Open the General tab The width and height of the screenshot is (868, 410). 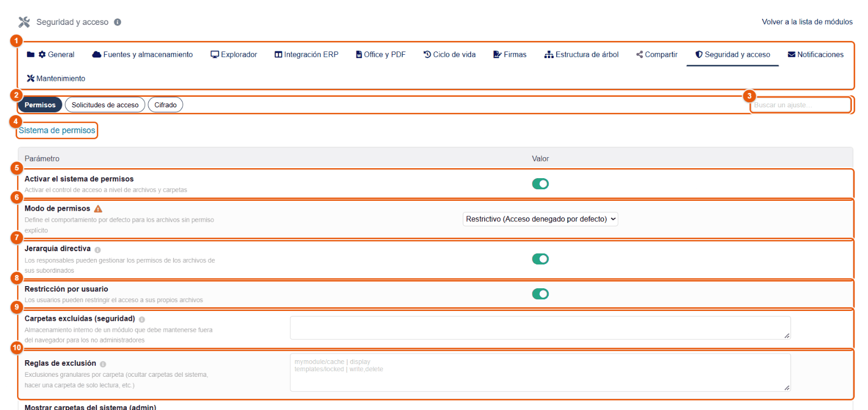click(x=50, y=54)
